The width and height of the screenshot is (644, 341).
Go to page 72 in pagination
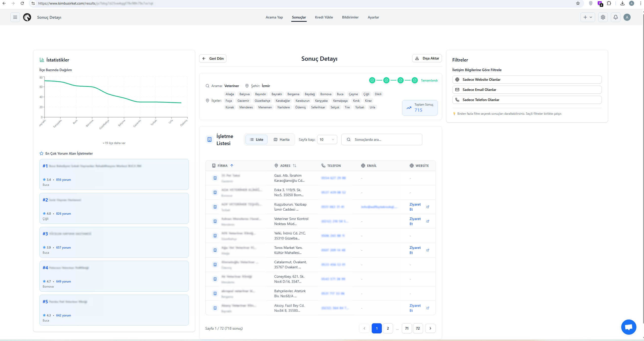click(418, 328)
